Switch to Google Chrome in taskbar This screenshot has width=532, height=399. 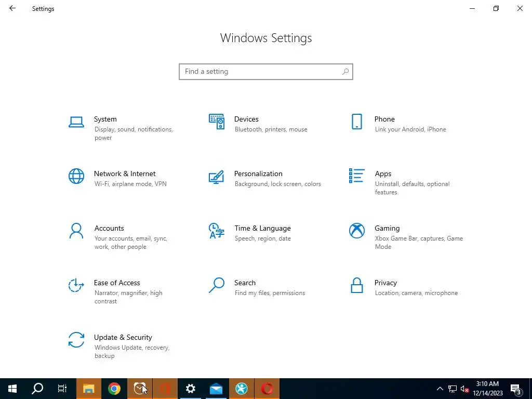[x=114, y=389]
